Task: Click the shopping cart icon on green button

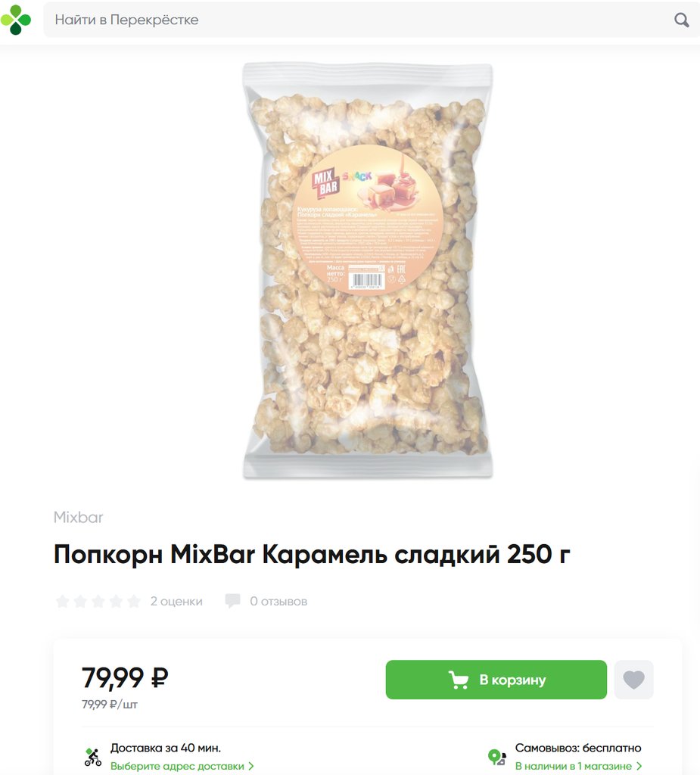Action: pos(459,680)
